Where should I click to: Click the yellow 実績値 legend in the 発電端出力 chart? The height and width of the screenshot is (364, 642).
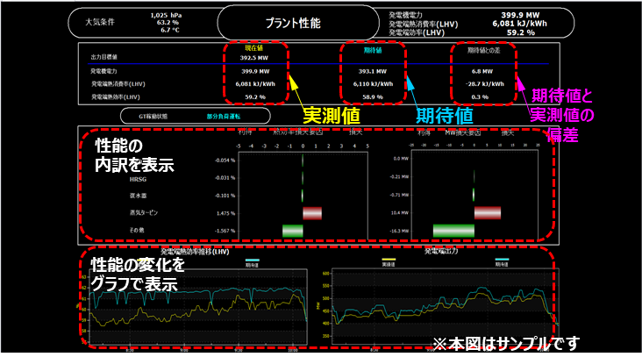[389, 262]
